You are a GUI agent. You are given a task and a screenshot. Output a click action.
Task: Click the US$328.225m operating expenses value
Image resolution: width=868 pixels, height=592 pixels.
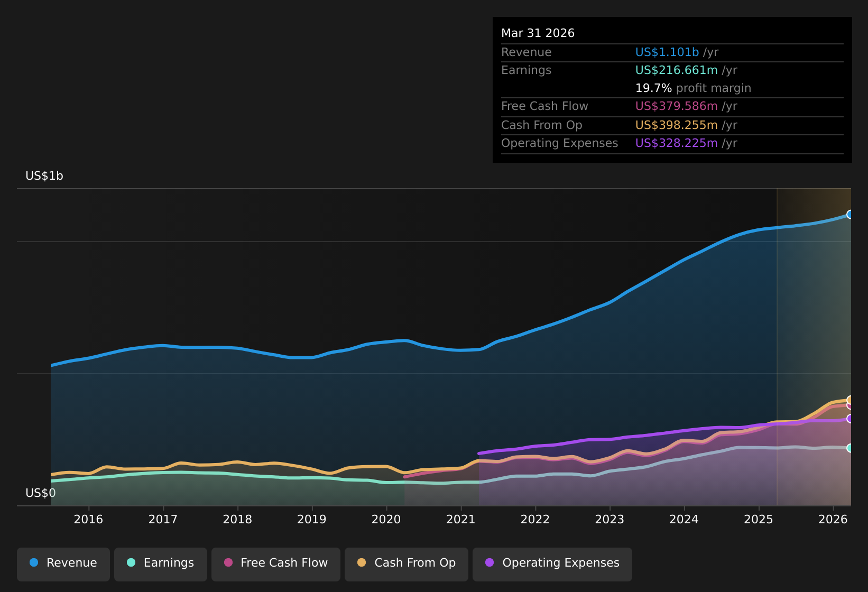coord(676,143)
